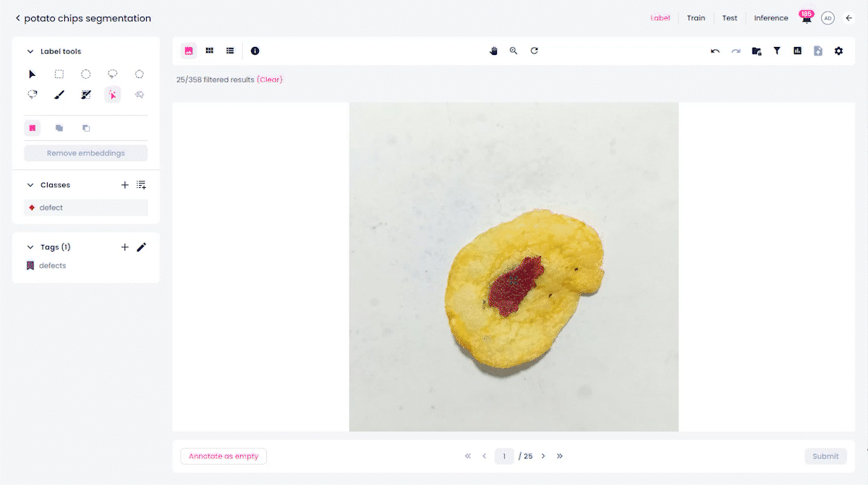Open the filter funnel icon
The width and height of the screenshot is (868, 485).
point(777,51)
